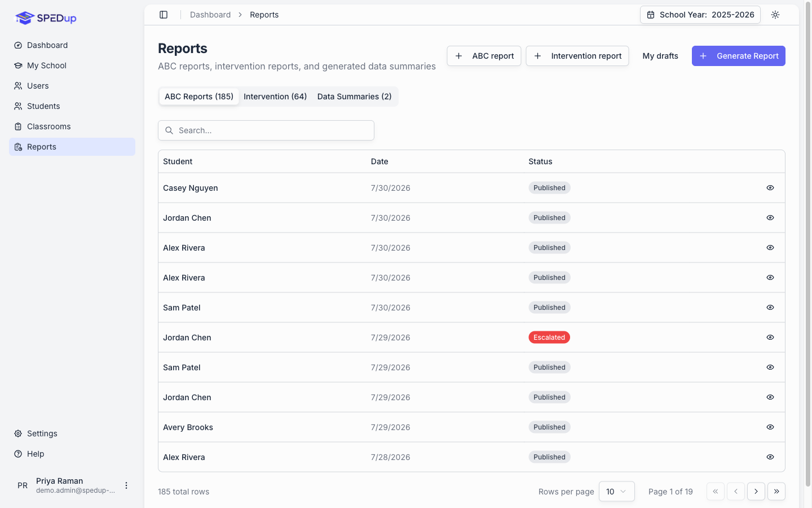The image size is (812, 508).
Task: Go to the previous page
Action: click(x=736, y=492)
